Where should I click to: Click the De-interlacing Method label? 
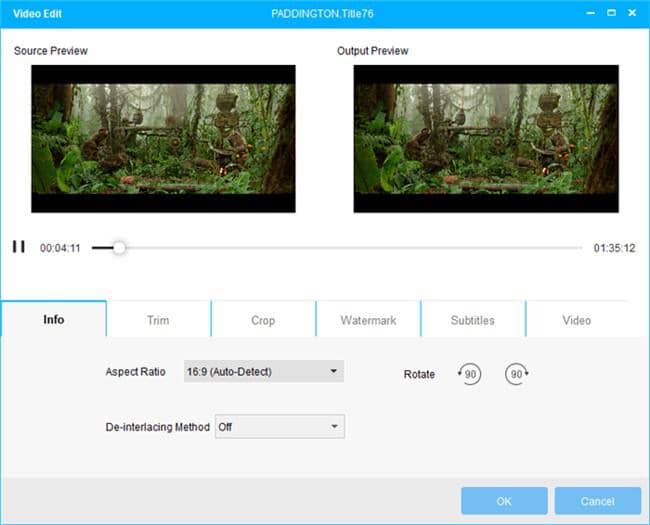coord(158,427)
